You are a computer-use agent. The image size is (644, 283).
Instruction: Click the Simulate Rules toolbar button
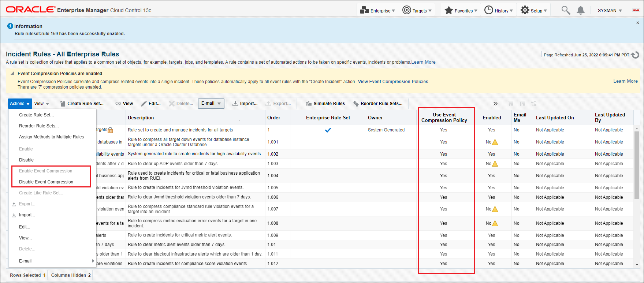[325, 104]
